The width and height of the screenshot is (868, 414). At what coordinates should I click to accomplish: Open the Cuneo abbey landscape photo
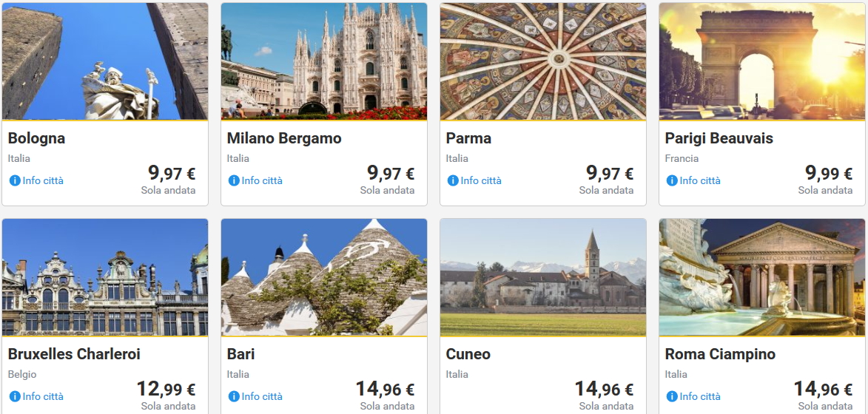[x=543, y=277]
